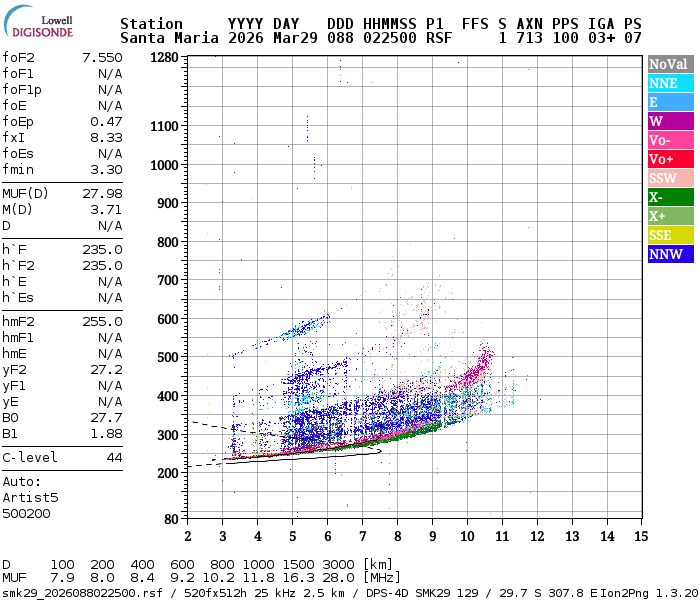Select the NoVal gray legend swatch
The width and height of the screenshot is (700, 600).
pyautogui.click(x=671, y=64)
